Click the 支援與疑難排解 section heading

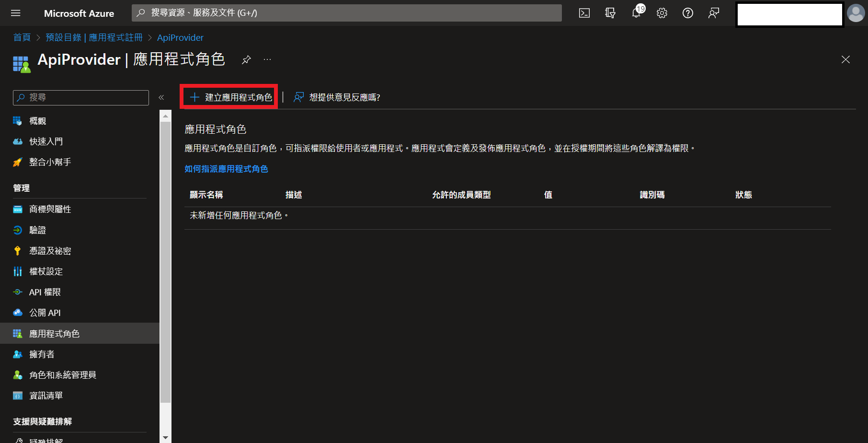[43, 421]
